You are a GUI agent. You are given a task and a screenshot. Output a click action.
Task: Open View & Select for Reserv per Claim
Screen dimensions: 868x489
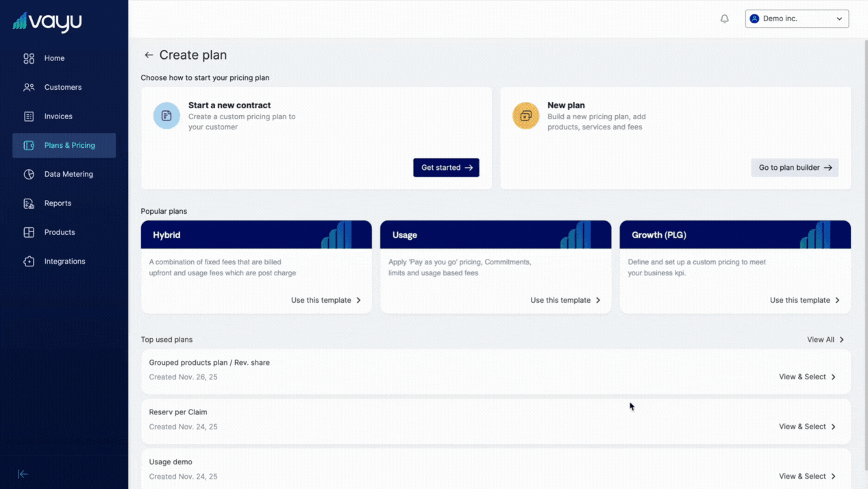tap(807, 427)
